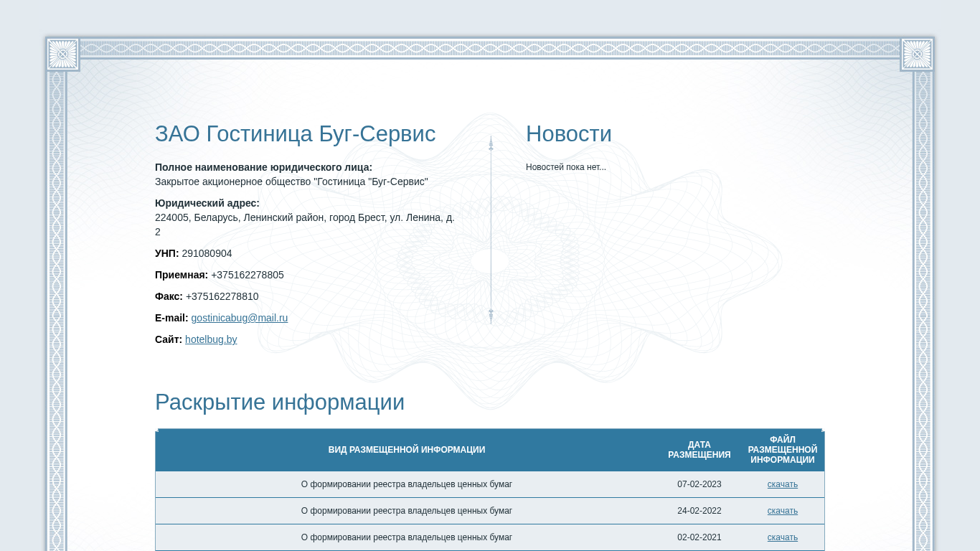Download the file dated 07-02-2023
The width and height of the screenshot is (980, 551).
(782, 484)
